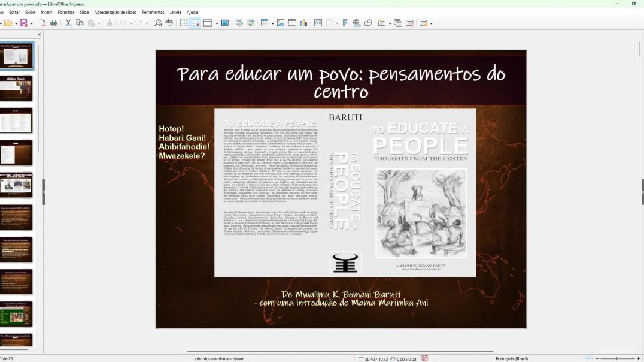Click the Save icon
The height and width of the screenshot is (362, 644).
point(24,23)
